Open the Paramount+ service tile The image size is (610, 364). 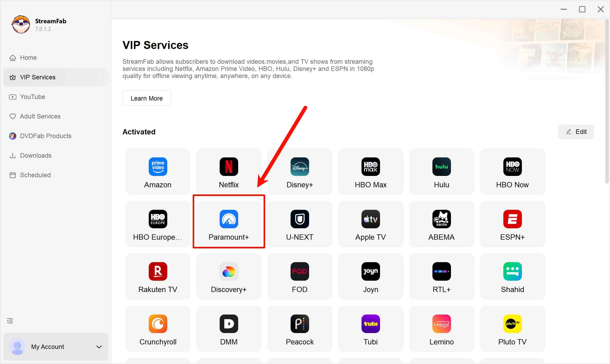[229, 224]
